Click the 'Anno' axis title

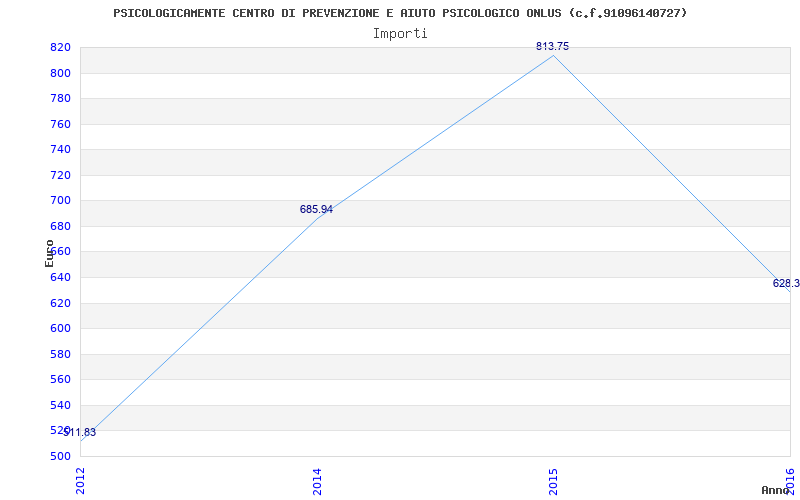(x=775, y=490)
